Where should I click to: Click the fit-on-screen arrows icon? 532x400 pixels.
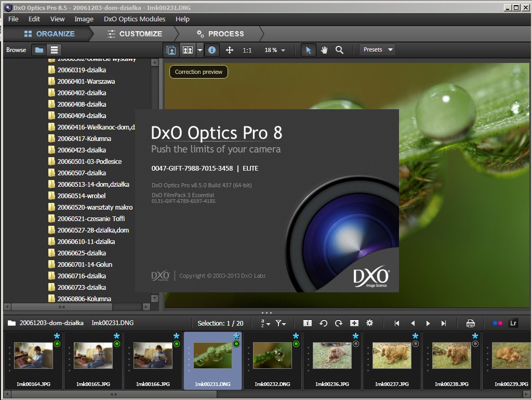coord(229,50)
